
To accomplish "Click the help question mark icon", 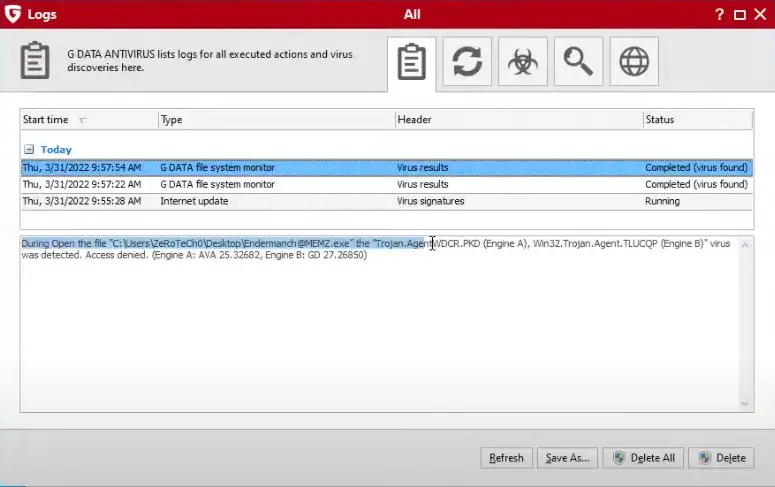I will pos(719,15).
